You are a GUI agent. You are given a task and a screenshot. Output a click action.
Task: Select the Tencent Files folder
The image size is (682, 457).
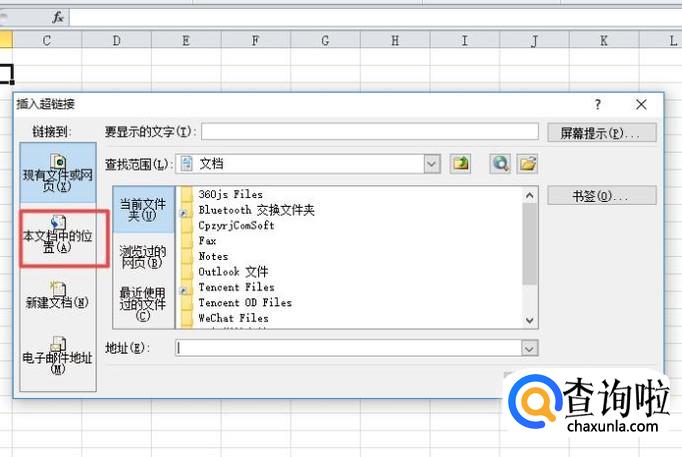tap(236, 287)
